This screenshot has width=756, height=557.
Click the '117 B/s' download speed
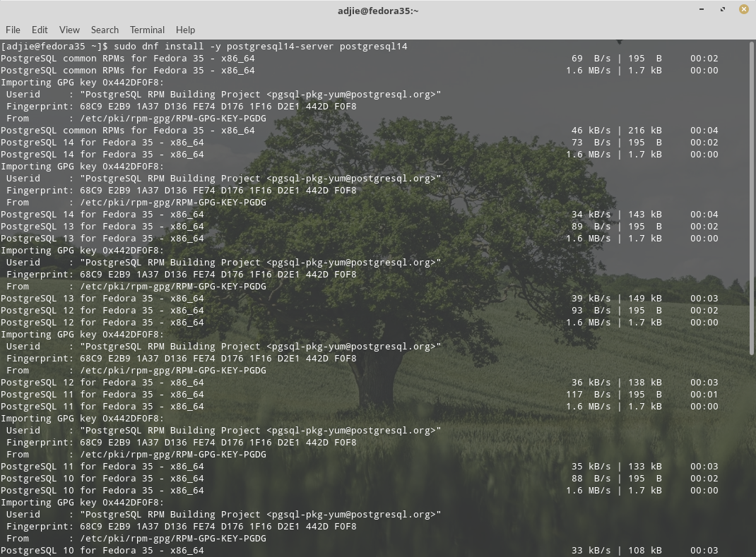pos(589,395)
